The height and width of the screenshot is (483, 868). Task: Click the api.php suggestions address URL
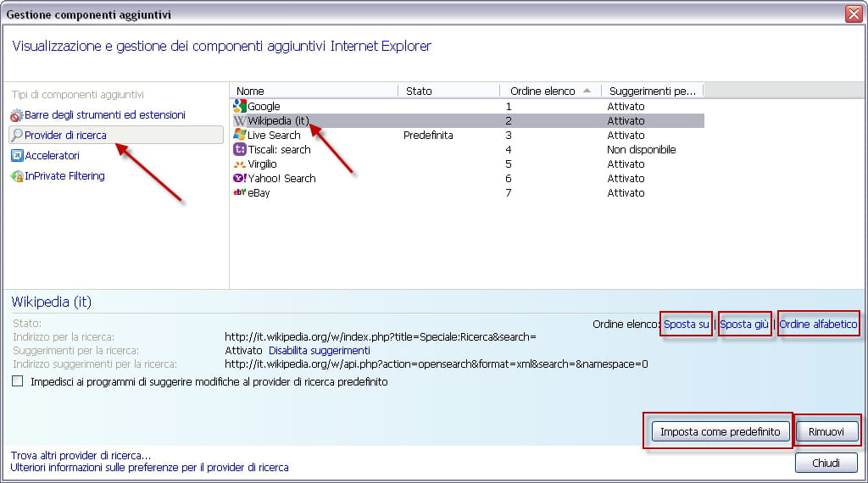(x=437, y=364)
